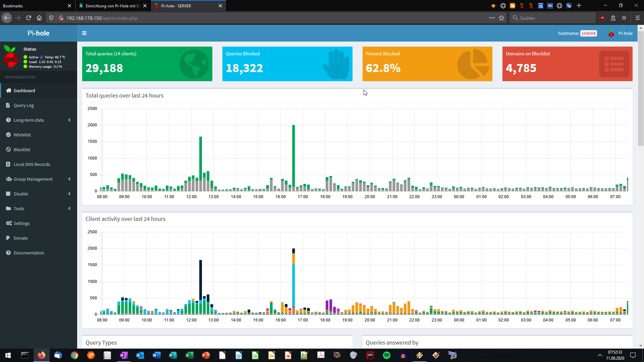
Task: Open the Blacklist page
Action: click(x=39, y=149)
